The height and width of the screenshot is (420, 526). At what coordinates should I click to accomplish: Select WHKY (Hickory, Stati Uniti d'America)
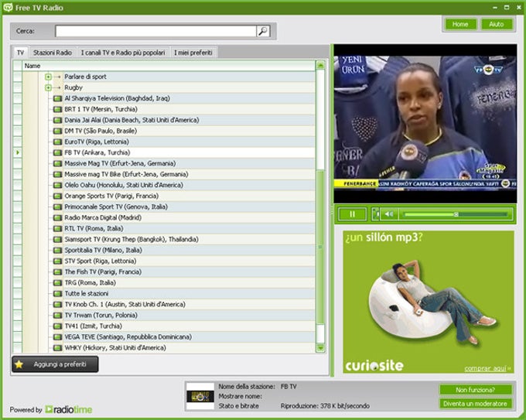click(115, 348)
